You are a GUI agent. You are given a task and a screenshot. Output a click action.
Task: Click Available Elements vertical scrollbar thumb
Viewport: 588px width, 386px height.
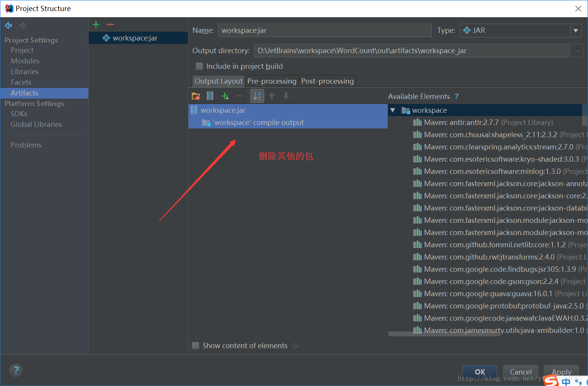(585, 115)
